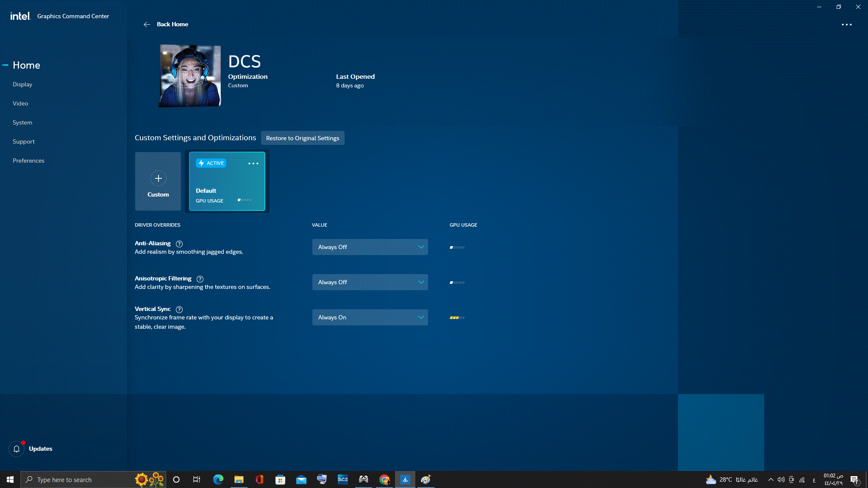This screenshot has height=488, width=868.
Task: Open Microsoft Edge from the taskbar
Action: (x=218, y=480)
